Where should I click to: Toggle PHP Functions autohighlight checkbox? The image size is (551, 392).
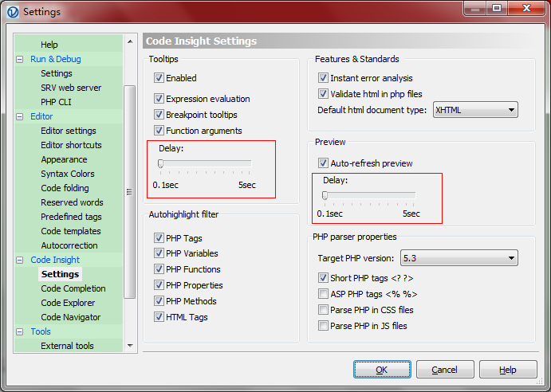[159, 269]
